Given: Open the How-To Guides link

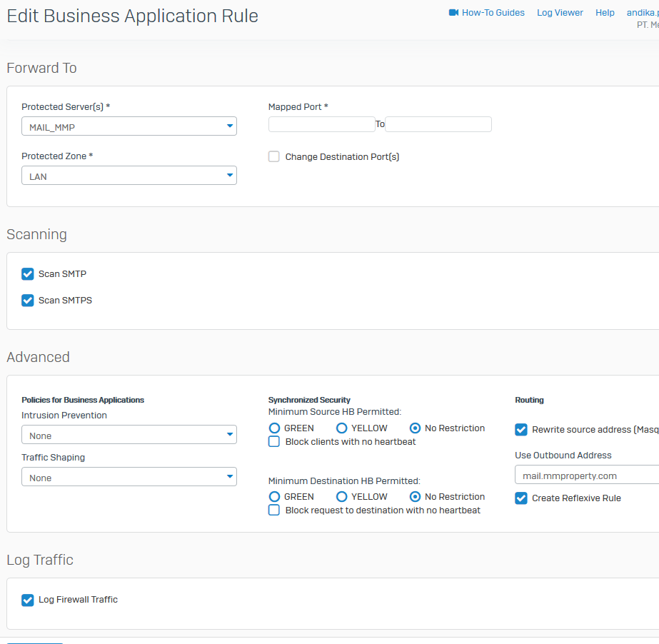Looking at the screenshot, I should click(493, 13).
